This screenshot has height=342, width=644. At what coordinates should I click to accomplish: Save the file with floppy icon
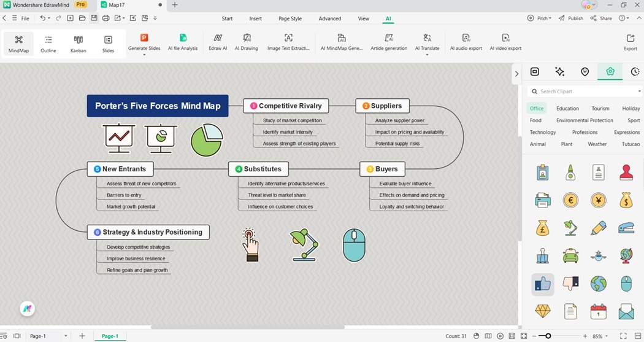point(94,18)
